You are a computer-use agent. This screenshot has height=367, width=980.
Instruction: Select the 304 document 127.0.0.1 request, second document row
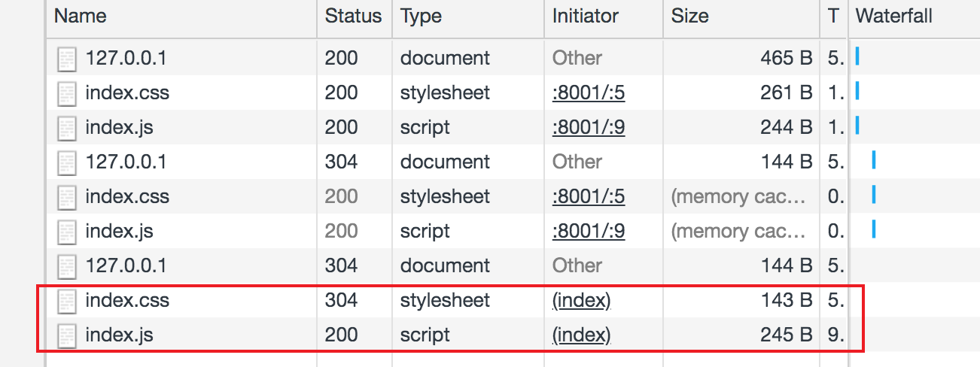click(x=446, y=162)
